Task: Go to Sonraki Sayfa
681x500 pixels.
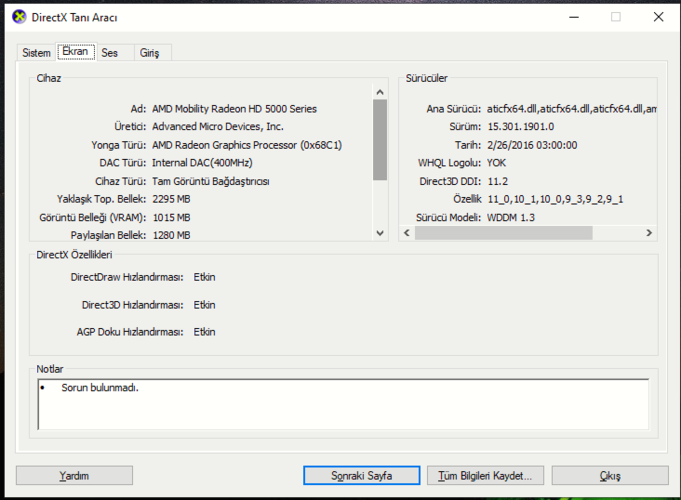Action: coord(361,476)
